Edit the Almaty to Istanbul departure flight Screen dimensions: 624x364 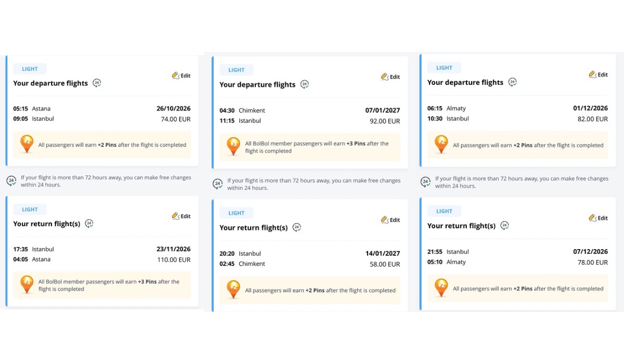click(x=598, y=74)
